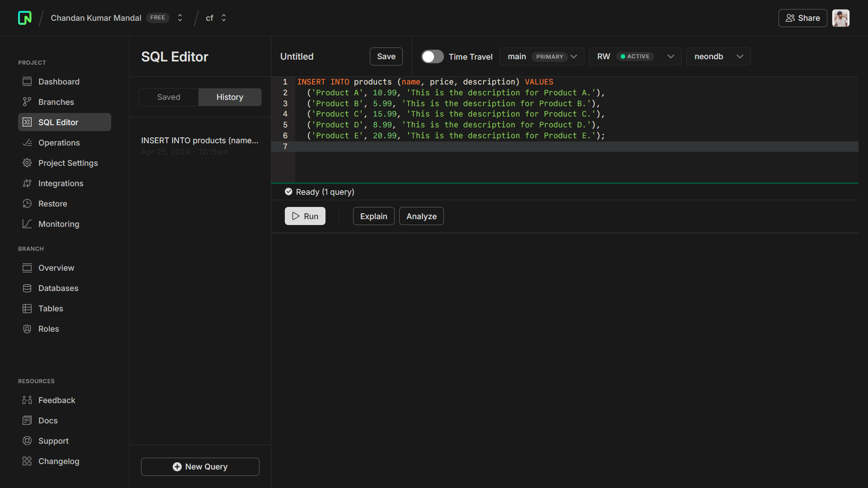868x488 pixels.
Task: Click the Tables grid icon
Action: pos(27,309)
